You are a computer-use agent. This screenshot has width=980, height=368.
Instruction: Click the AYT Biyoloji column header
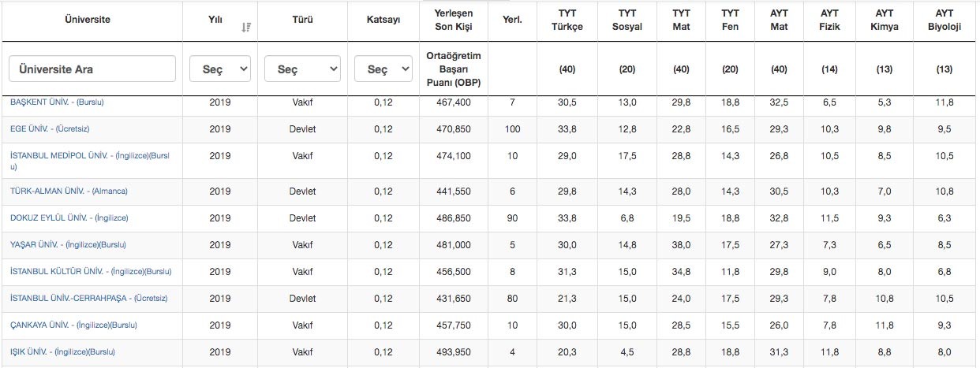[944, 20]
